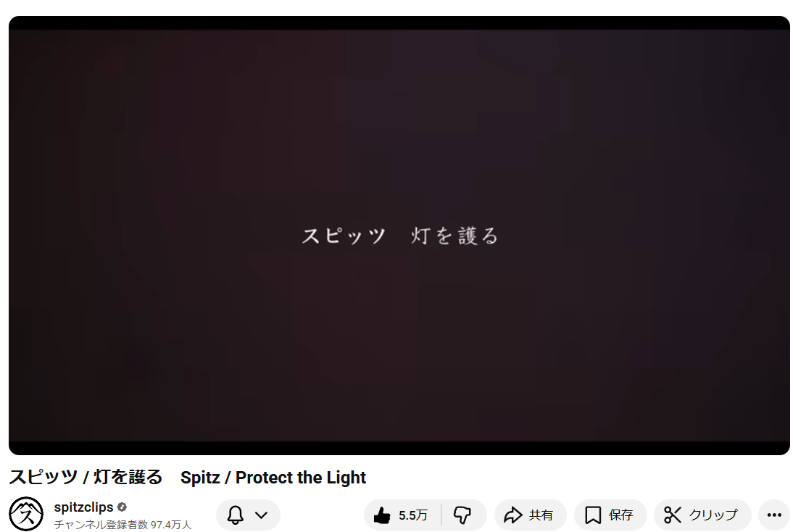The image size is (793, 532).
Task: Click the notification bell icon
Action: 235,515
